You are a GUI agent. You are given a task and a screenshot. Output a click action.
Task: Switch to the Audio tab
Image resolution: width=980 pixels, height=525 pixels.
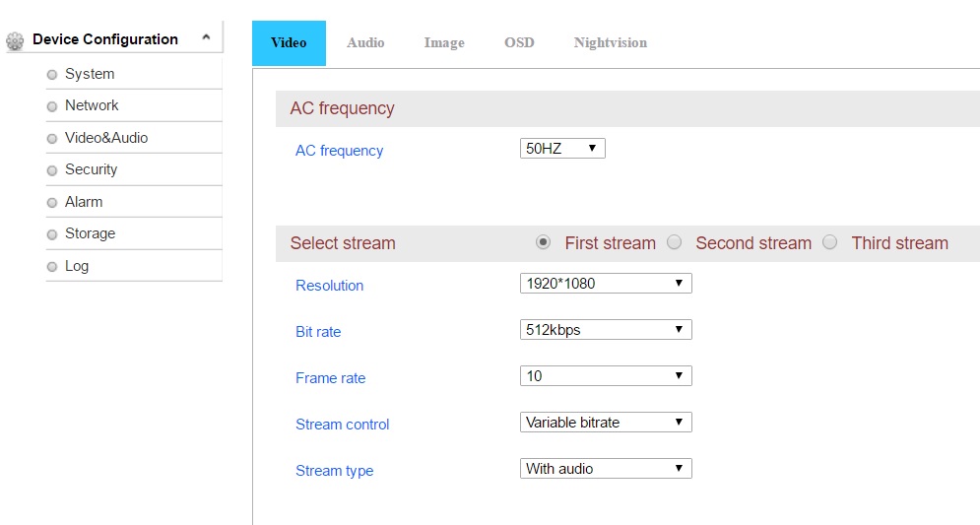(x=365, y=43)
